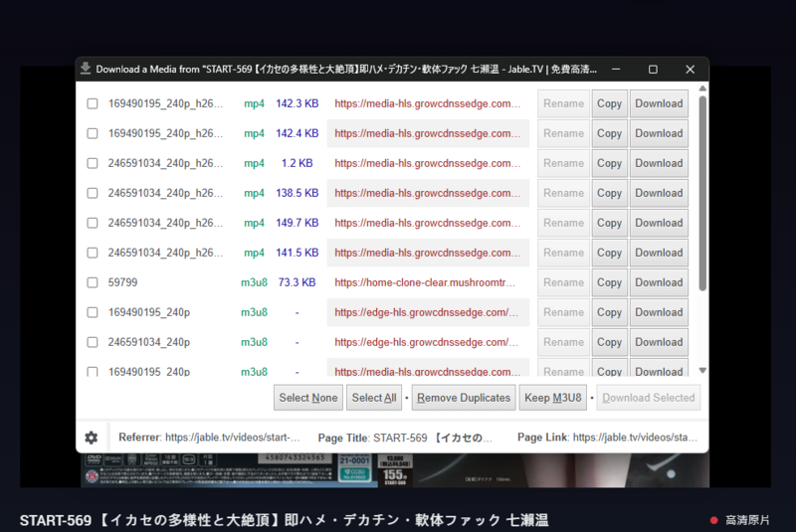Download the 141.5 KB mp4 file
The height and width of the screenshot is (532, 796).
tap(659, 253)
